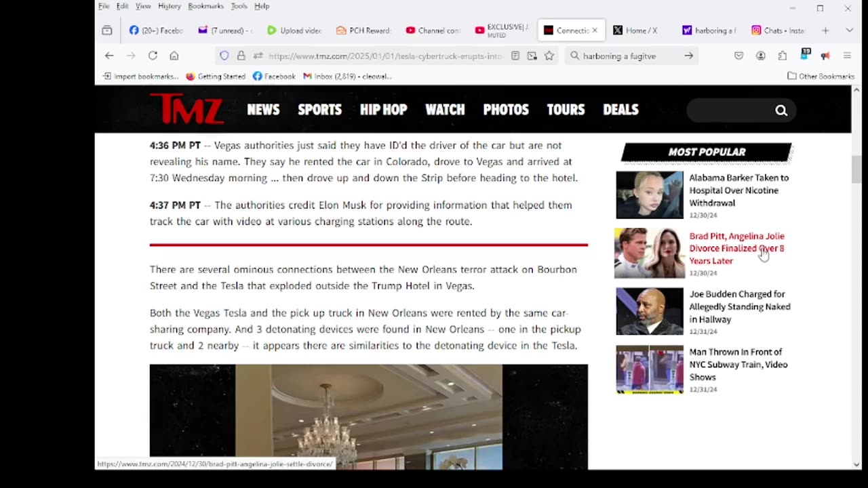This screenshot has width=868, height=488.
Task: Open the File menu
Action: (104, 6)
